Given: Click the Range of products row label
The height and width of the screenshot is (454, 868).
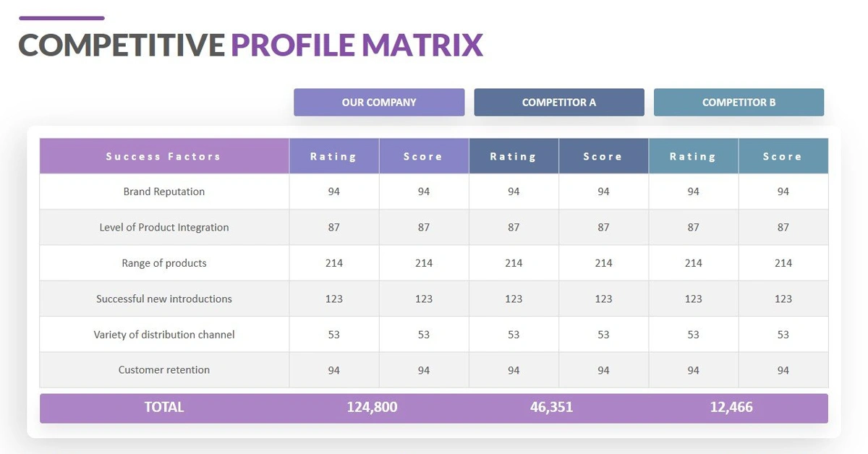Looking at the screenshot, I should click(x=164, y=263).
